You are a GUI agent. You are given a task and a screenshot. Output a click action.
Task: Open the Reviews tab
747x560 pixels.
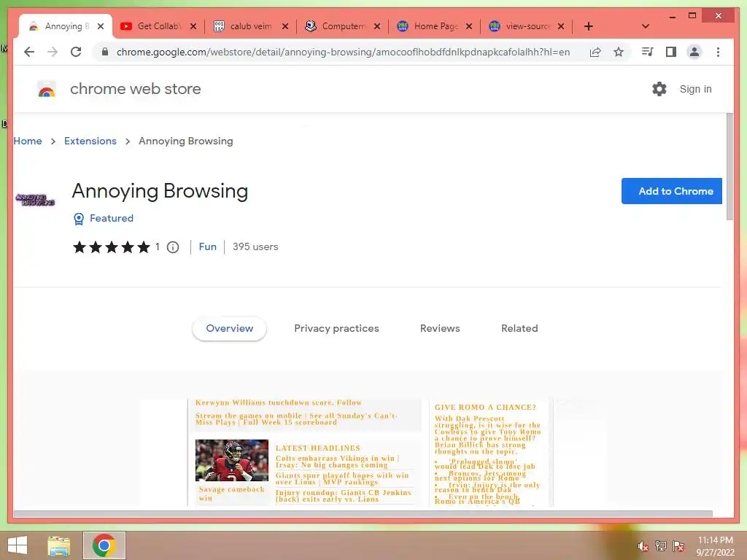440,329
